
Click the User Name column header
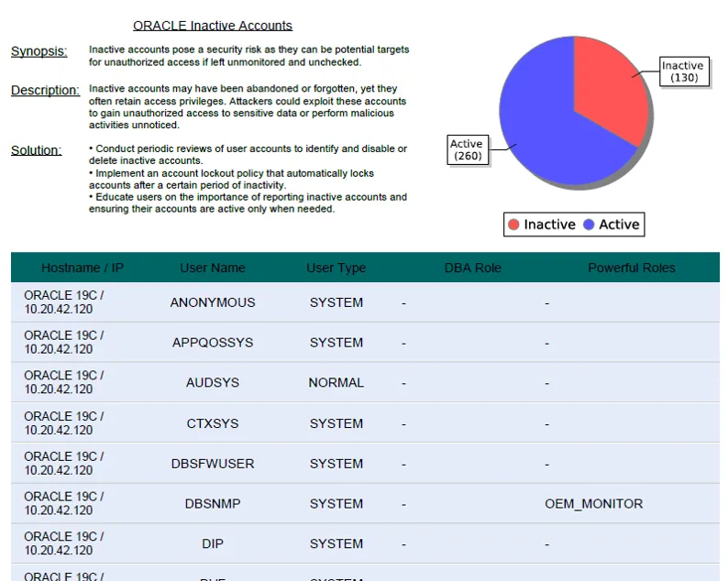tap(213, 268)
